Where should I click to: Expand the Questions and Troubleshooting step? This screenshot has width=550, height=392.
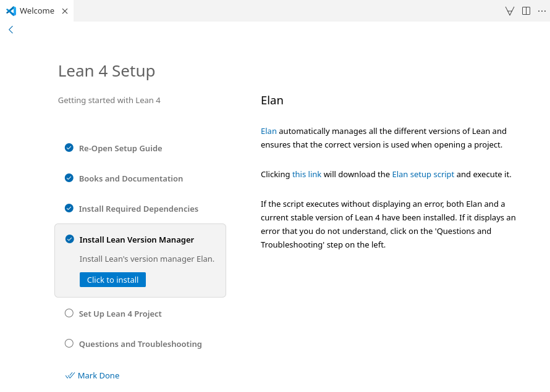click(140, 344)
